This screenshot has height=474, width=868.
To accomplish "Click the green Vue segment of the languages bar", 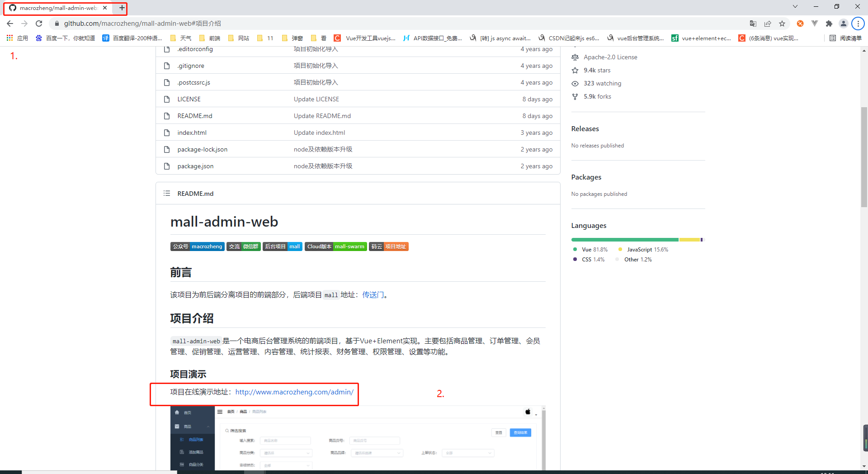I will click(624, 240).
